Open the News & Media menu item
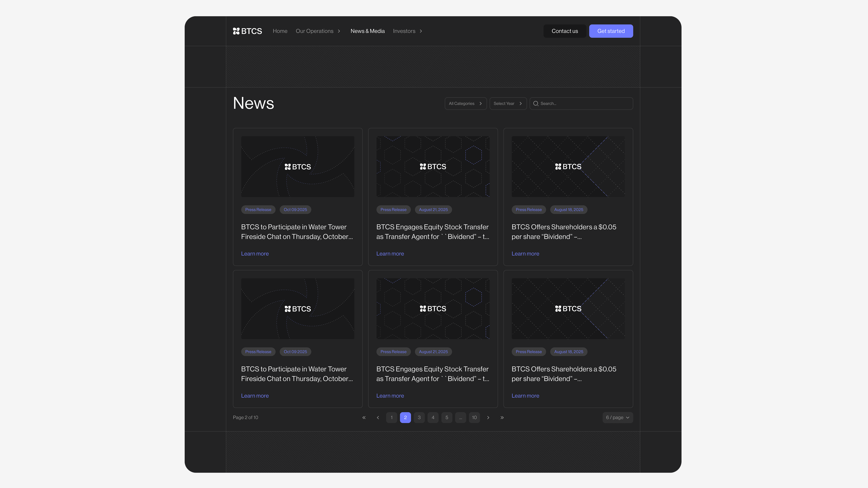The image size is (868, 488). 368,31
